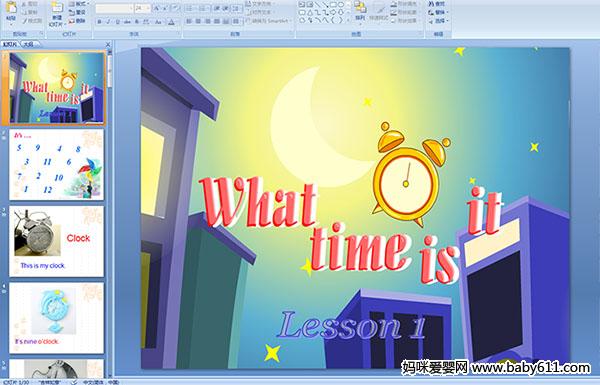Screen dimensions: 600x385
Task: Open the font name combo box
Action: [114, 8]
